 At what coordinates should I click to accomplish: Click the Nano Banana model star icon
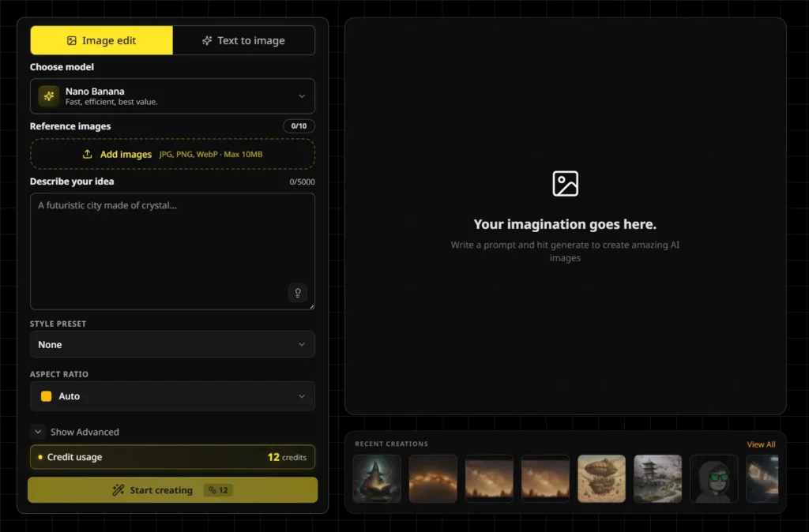tap(47, 96)
